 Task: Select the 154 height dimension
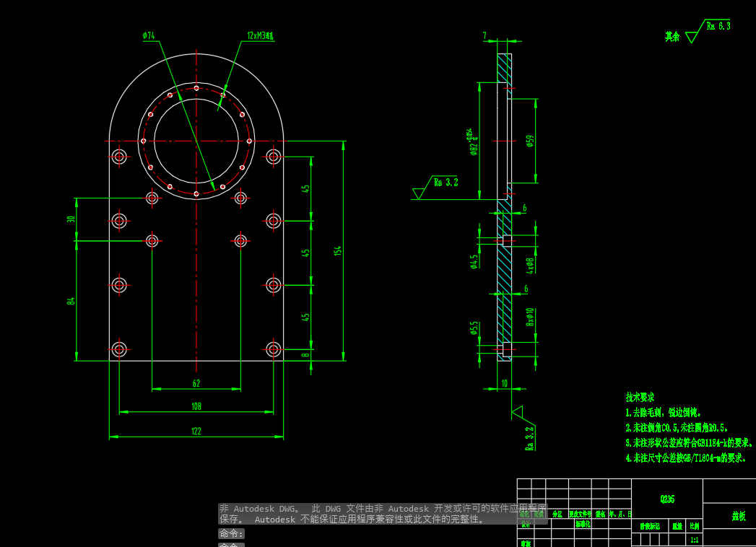coord(336,250)
